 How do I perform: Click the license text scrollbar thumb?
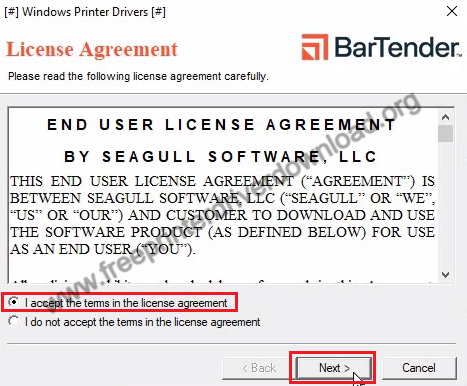[x=445, y=134]
